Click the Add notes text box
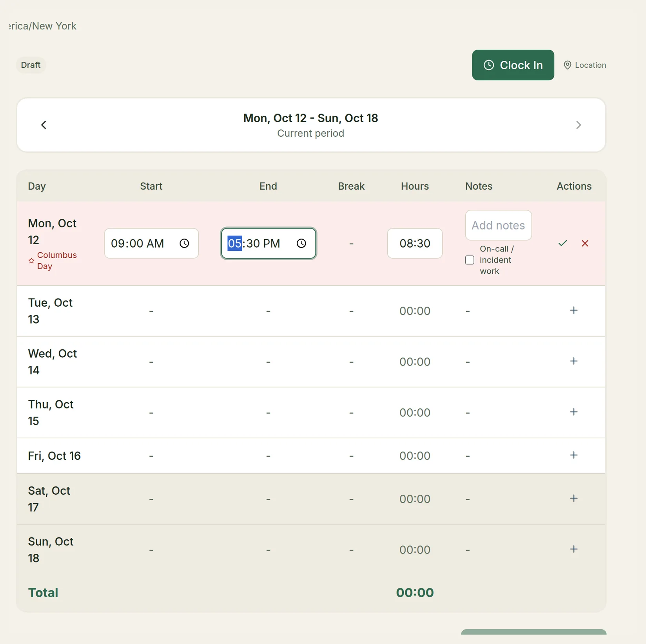The image size is (646, 644). click(498, 225)
